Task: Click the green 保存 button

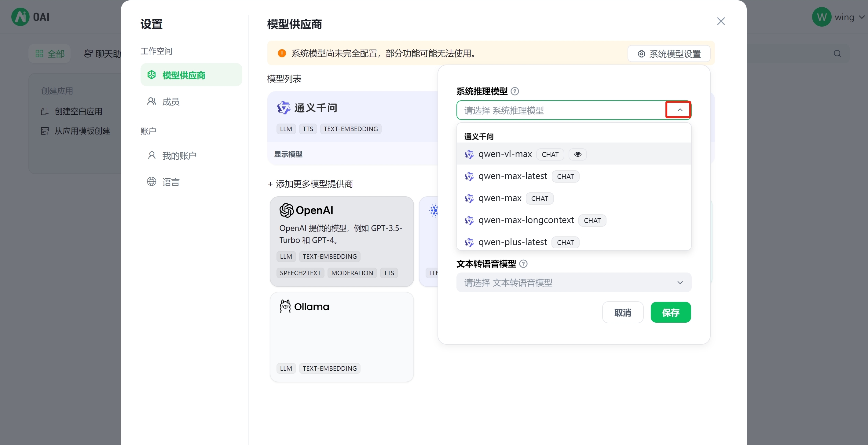Action: point(671,312)
